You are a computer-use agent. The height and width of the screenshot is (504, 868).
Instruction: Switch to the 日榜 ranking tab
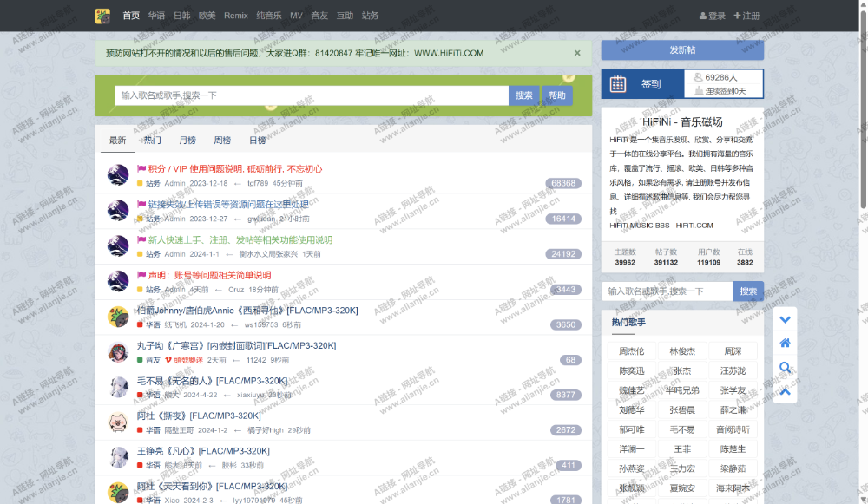(x=257, y=140)
